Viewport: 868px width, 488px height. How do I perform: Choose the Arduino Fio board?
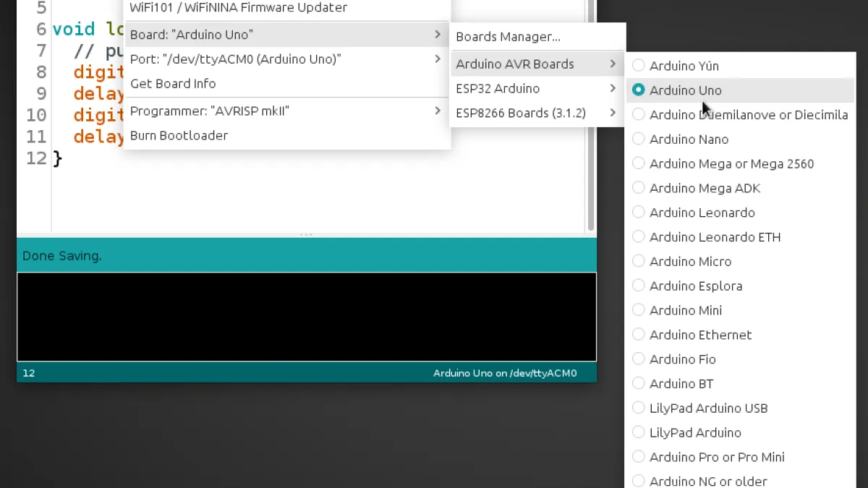point(739,359)
